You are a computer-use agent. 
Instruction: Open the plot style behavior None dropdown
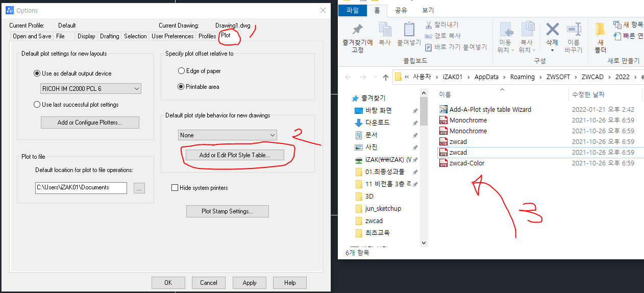[228, 135]
